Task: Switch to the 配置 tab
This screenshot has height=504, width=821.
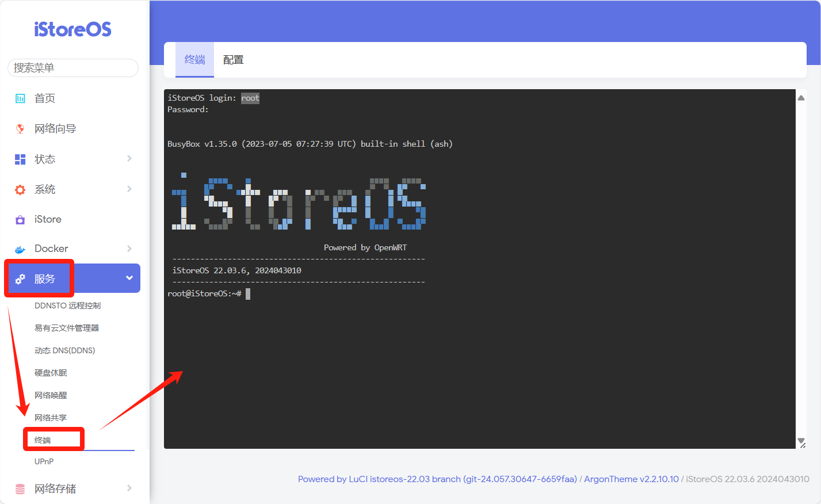Action: [233, 60]
